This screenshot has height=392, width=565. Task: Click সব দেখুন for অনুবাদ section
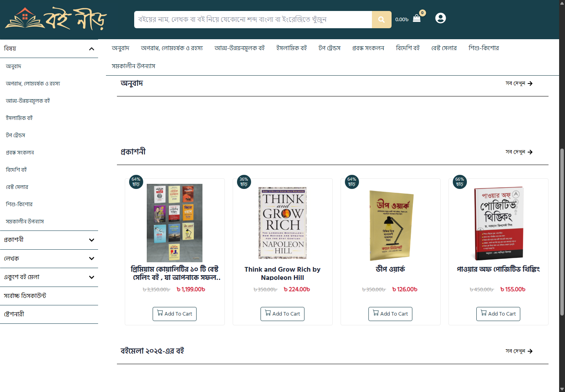coord(515,83)
